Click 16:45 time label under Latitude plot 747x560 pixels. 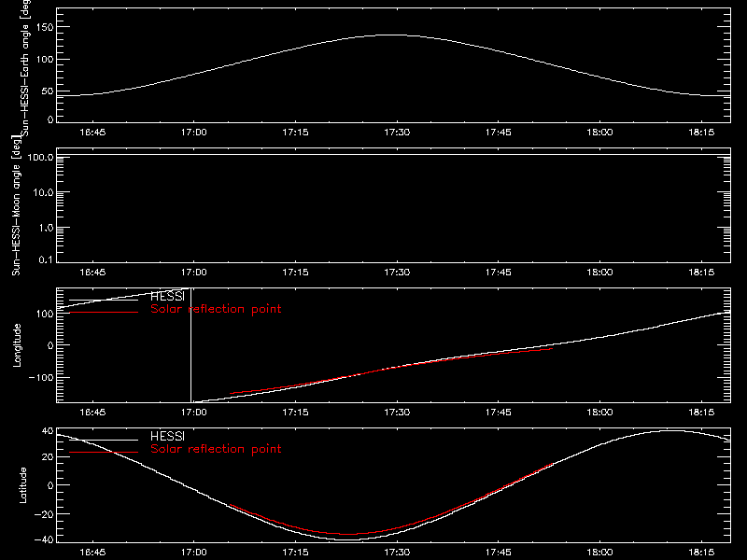click(92, 553)
